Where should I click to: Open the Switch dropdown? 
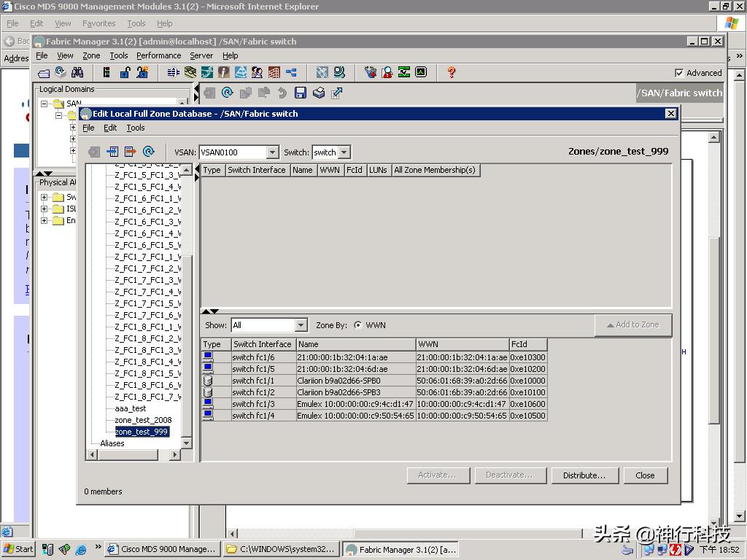click(344, 152)
